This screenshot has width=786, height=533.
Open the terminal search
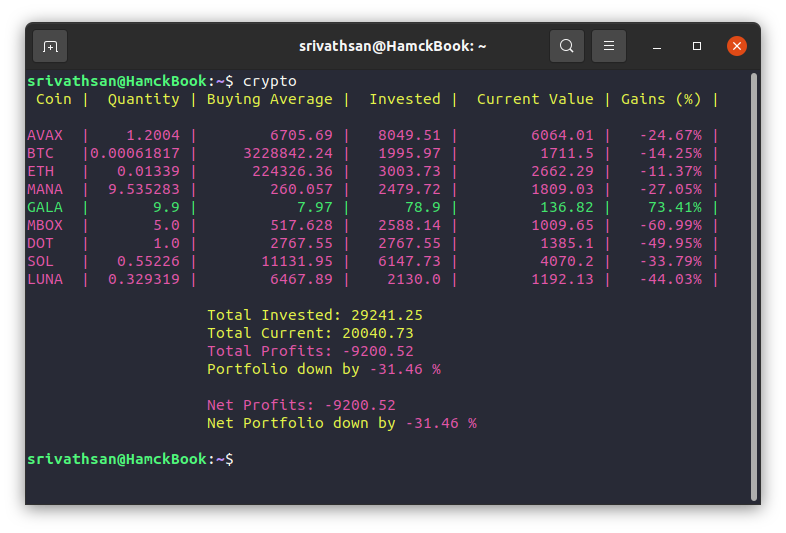click(x=566, y=46)
